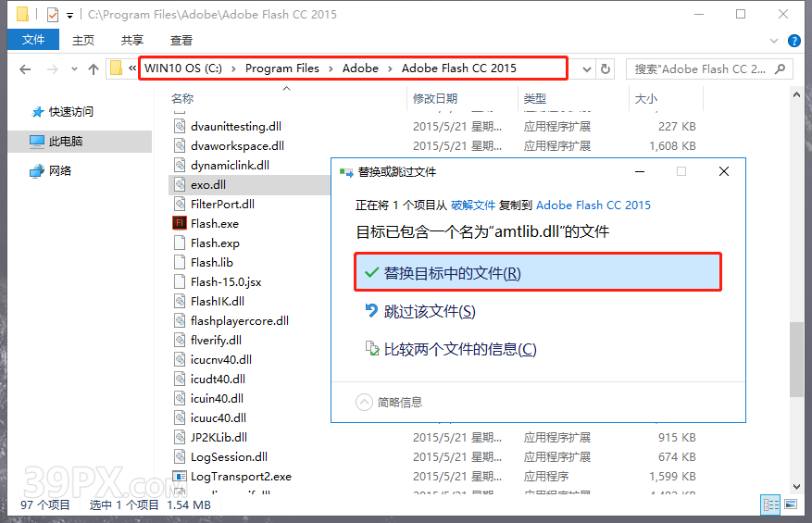Select the flashplayercore.dll file icon

[x=180, y=320]
